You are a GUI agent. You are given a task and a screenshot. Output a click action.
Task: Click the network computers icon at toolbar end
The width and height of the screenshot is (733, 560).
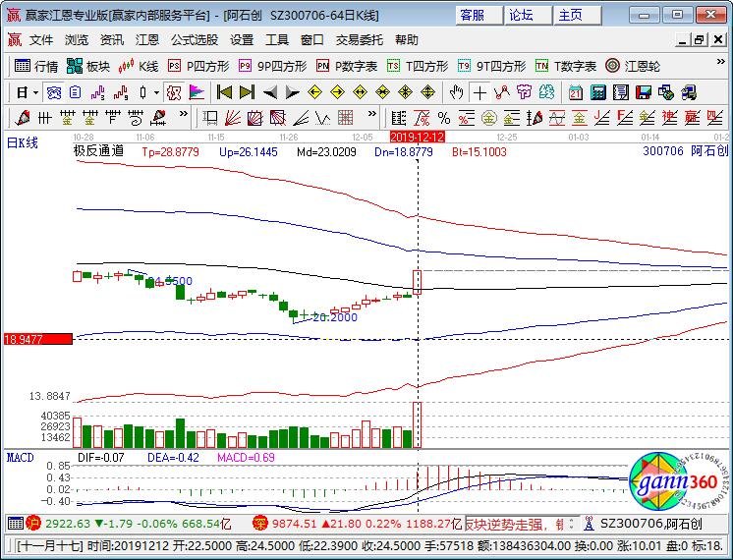(x=689, y=92)
